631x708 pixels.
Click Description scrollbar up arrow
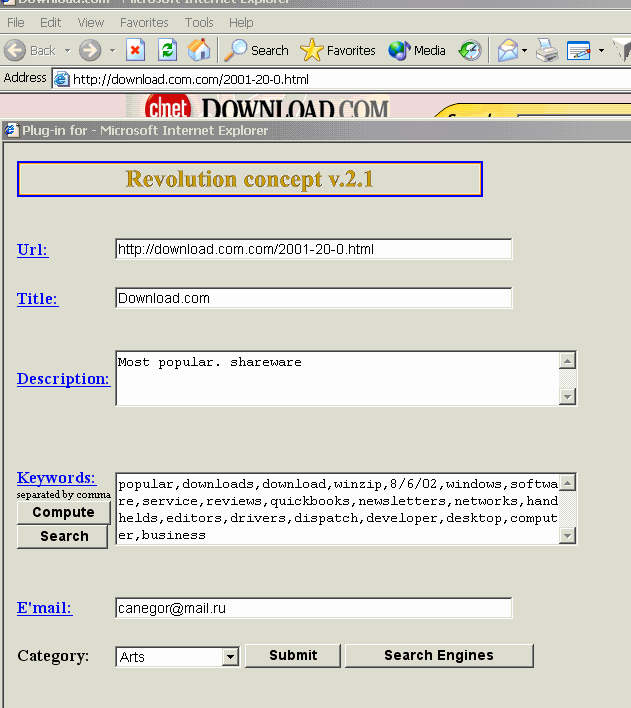tap(567, 360)
